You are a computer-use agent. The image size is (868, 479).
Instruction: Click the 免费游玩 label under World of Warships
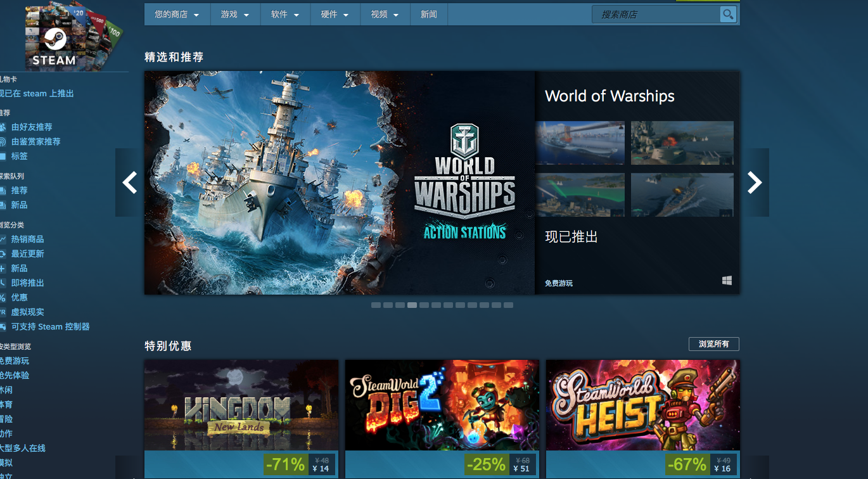pos(559,283)
